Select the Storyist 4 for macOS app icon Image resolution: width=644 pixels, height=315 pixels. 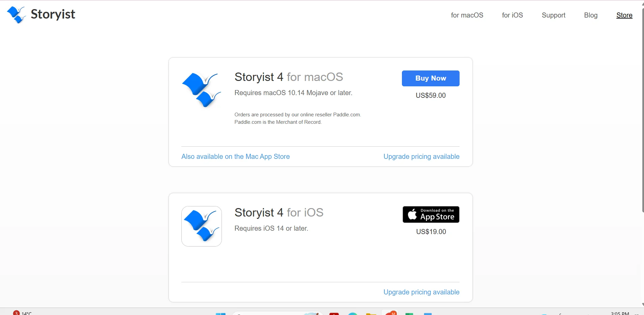pos(201,90)
